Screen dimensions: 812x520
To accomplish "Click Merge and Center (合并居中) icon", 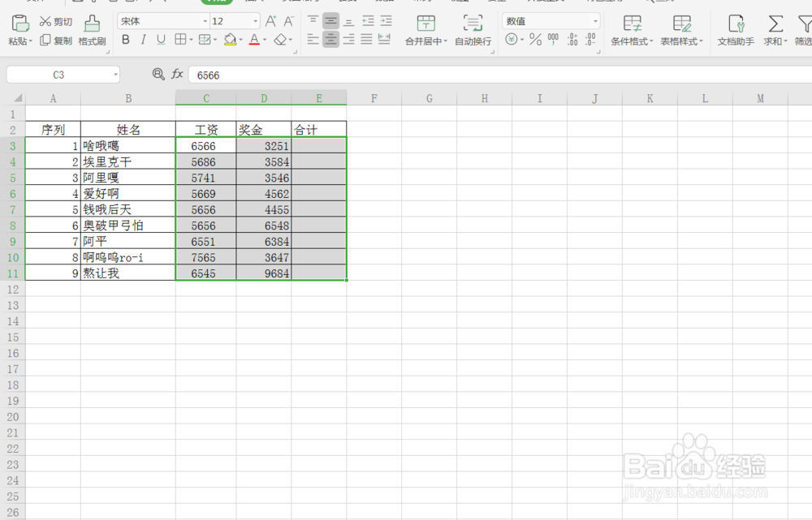I will pos(425,24).
